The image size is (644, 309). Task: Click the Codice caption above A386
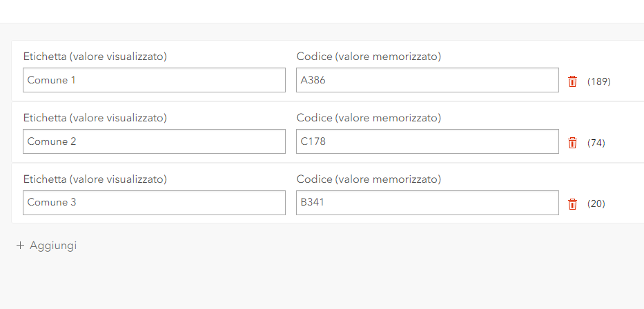coord(369,57)
